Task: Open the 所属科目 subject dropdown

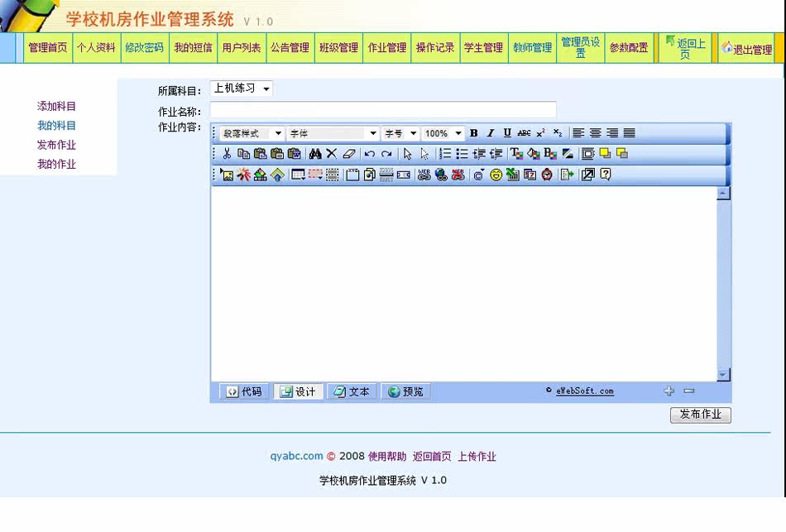Action: click(x=242, y=89)
